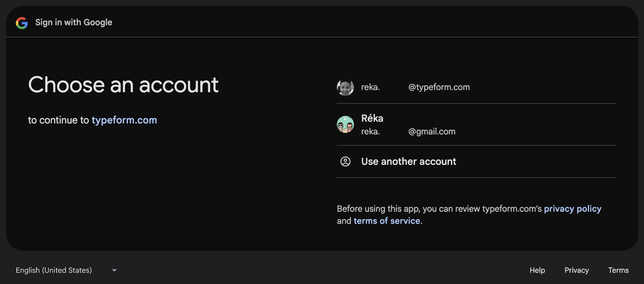Select Use another account
644x284 pixels.
pyautogui.click(x=477, y=162)
